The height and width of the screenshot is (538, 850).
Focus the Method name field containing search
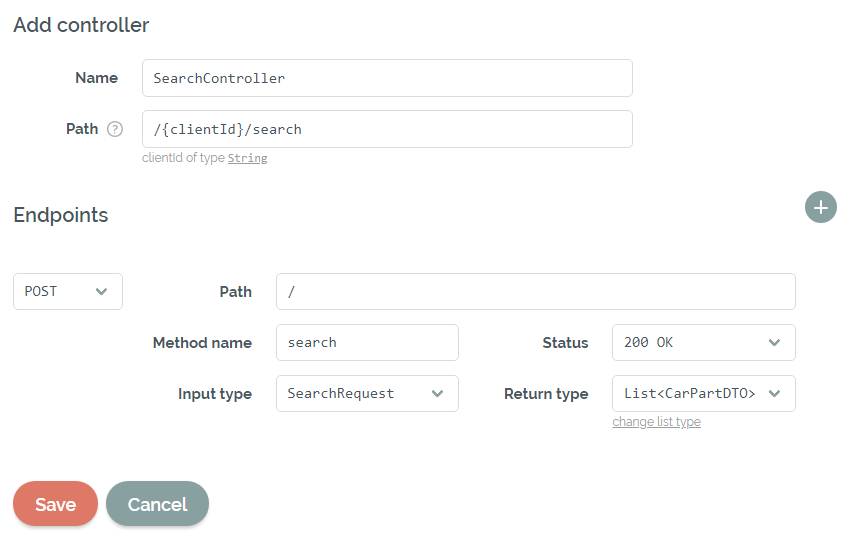pyautogui.click(x=367, y=342)
